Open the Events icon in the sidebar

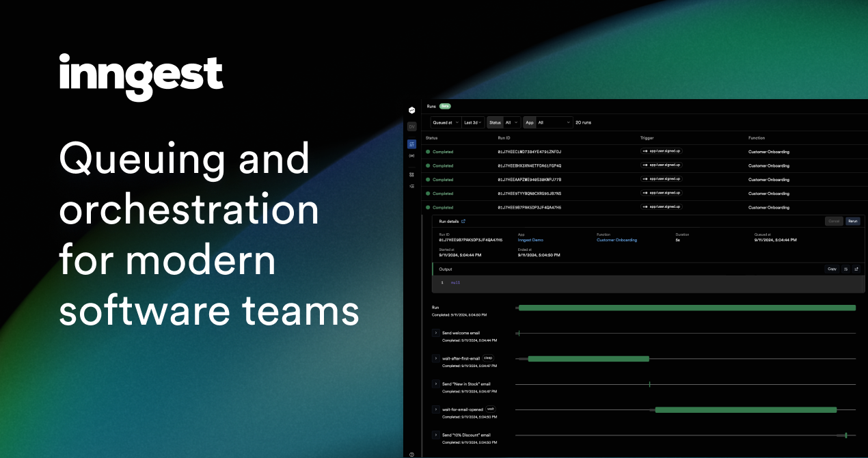tap(411, 156)
